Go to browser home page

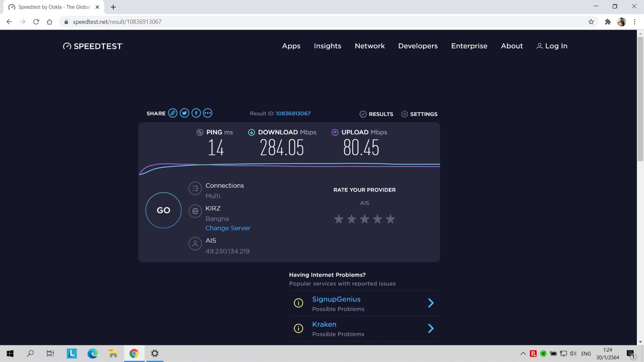(49, 22)
